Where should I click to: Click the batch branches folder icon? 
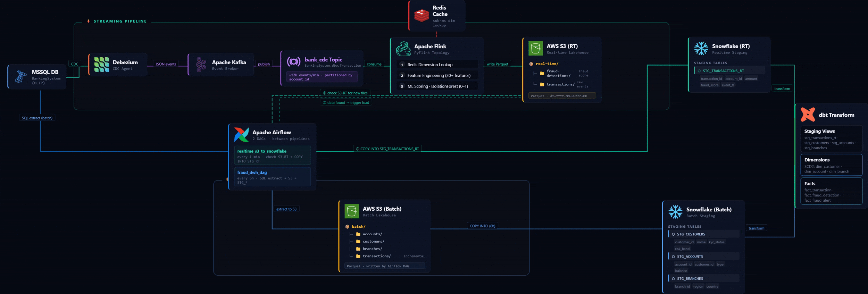click(358, 249)
